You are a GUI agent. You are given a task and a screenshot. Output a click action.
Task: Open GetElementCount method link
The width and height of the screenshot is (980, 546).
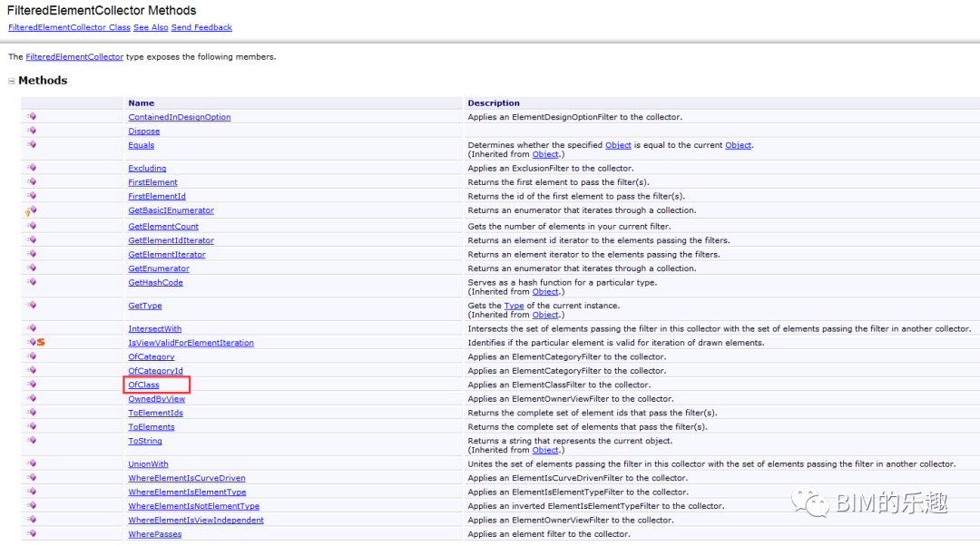pos(163,226)
